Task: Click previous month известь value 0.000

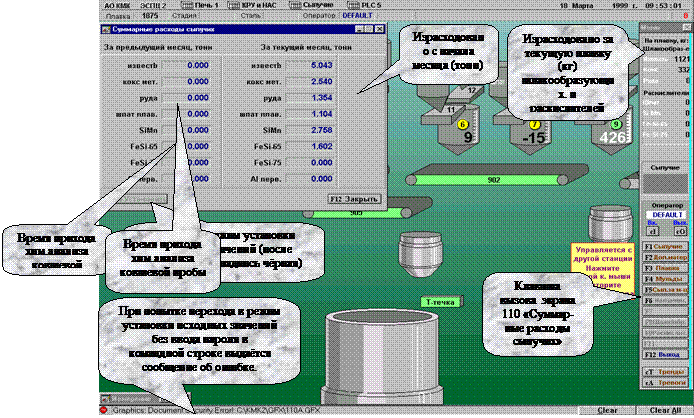Action: [186, 66]
